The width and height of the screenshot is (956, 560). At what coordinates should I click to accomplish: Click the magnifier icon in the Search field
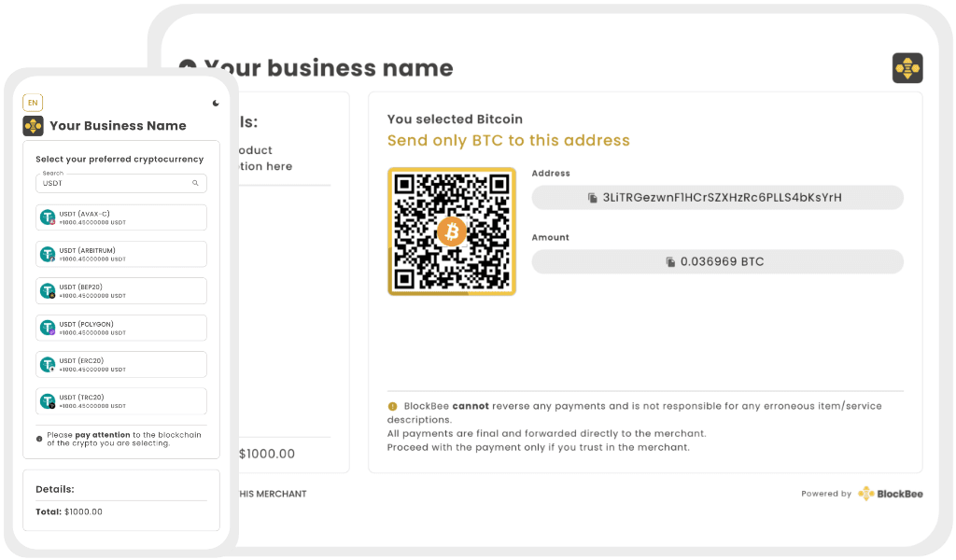196,183
